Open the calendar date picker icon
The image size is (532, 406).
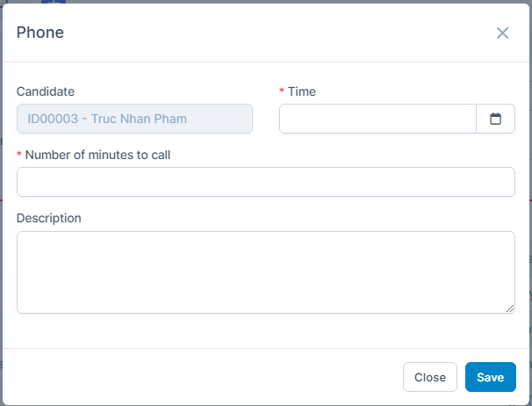click(x=495, y=119)
